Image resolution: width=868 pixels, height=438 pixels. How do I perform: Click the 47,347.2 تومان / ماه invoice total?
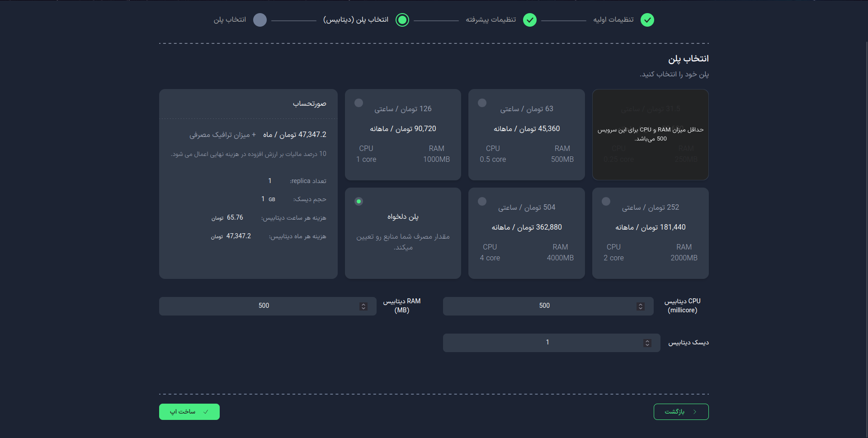pyautogui.click(x=295, y=135)
